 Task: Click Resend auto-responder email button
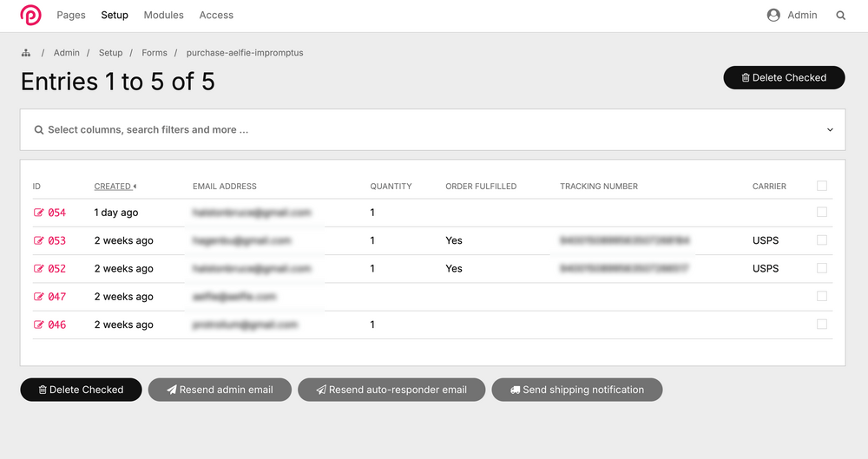coord(391,390)
